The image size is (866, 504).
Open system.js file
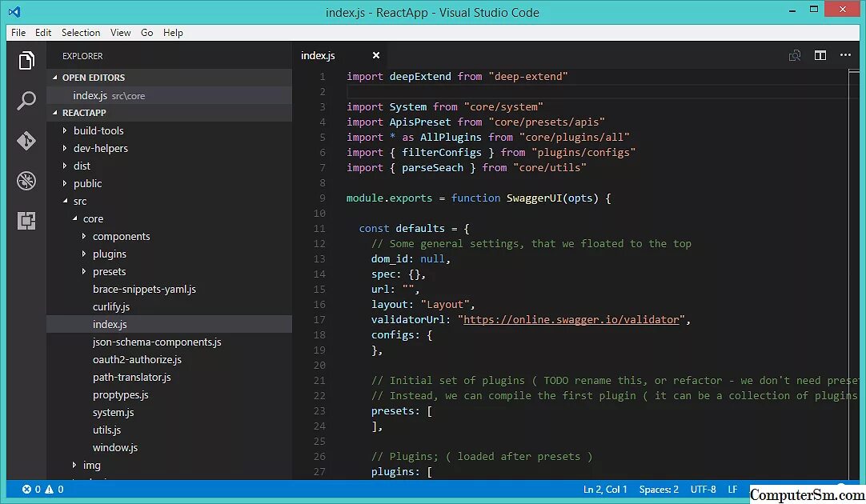click(x=113, y=412)
